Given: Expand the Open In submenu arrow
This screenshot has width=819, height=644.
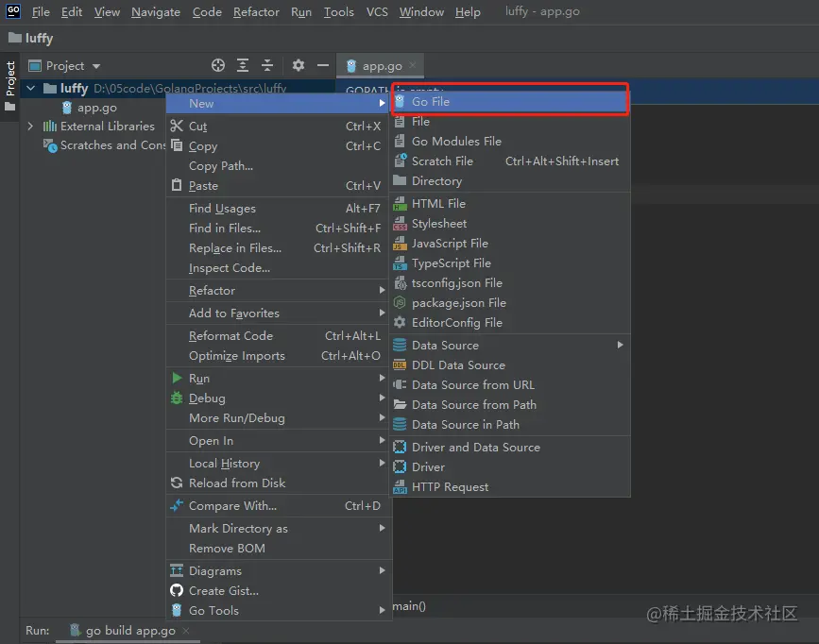Looking at the screenshot, I should pyautogui.click(x=382, y=440).
